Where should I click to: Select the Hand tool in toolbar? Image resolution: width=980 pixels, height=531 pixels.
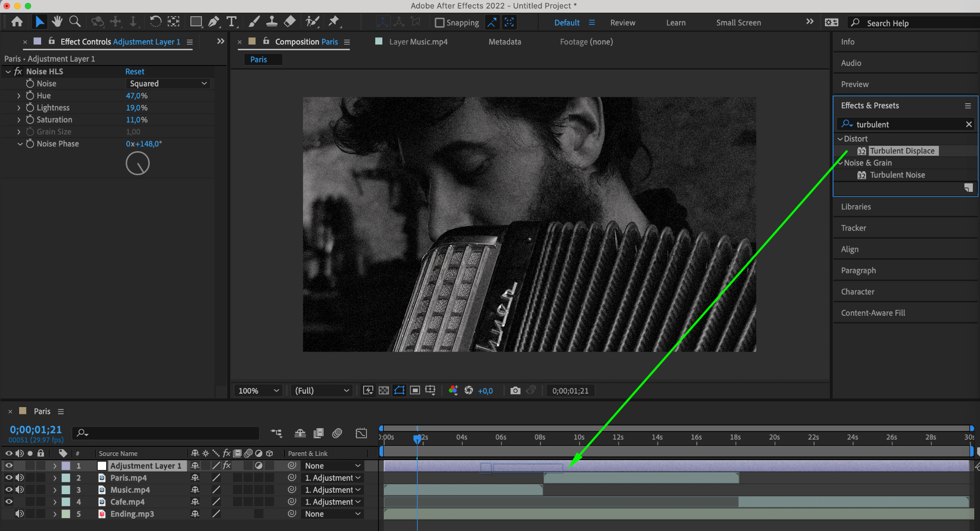(57, 22)
